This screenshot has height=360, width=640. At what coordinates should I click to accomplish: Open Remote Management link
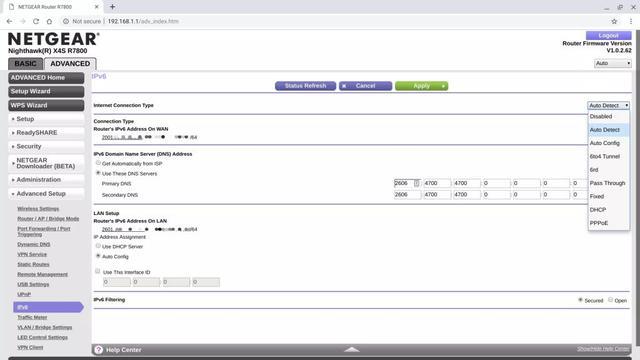[42, 274]
